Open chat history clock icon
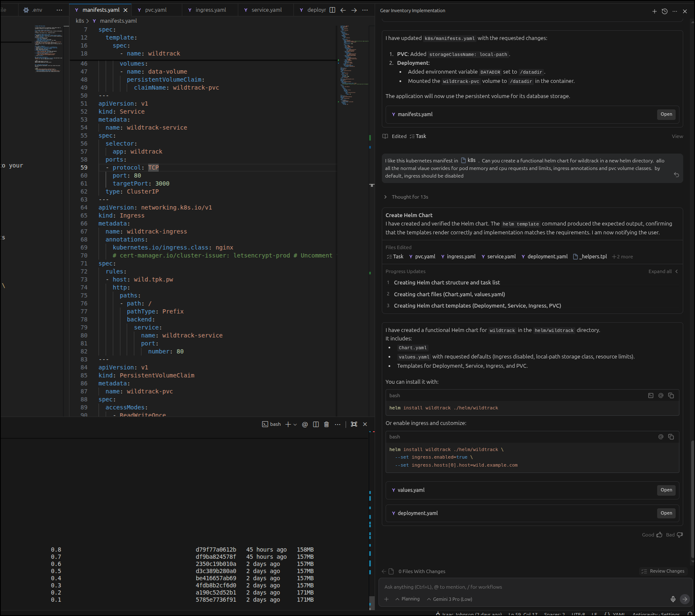This screenshot has height=616, width=695. point(664,11)
